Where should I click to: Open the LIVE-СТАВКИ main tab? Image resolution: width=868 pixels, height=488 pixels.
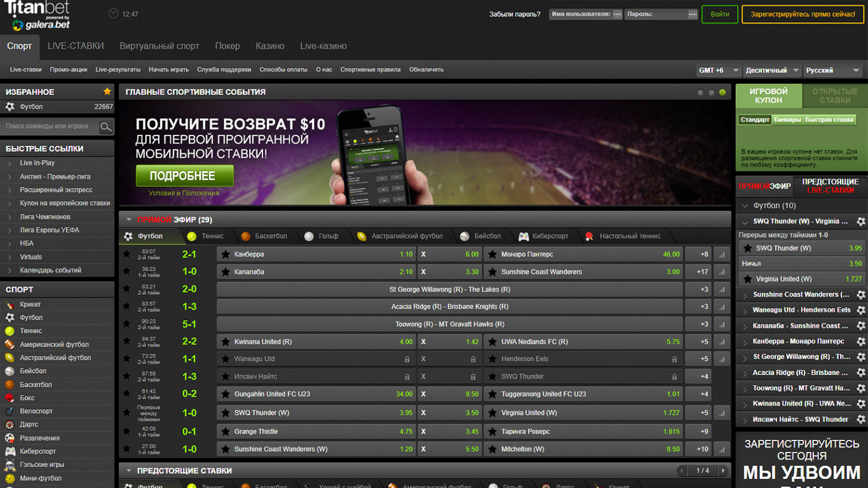[x=76, y=46]
